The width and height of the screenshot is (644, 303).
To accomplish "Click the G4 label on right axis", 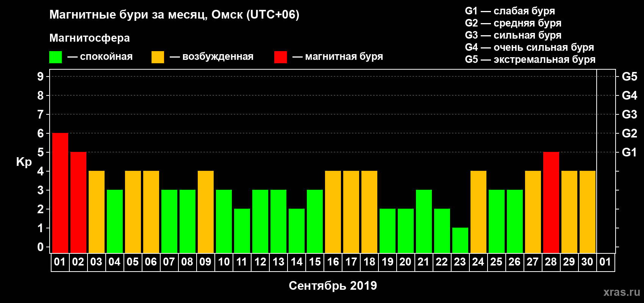I will pyautogui.click(x=630, y=95).
